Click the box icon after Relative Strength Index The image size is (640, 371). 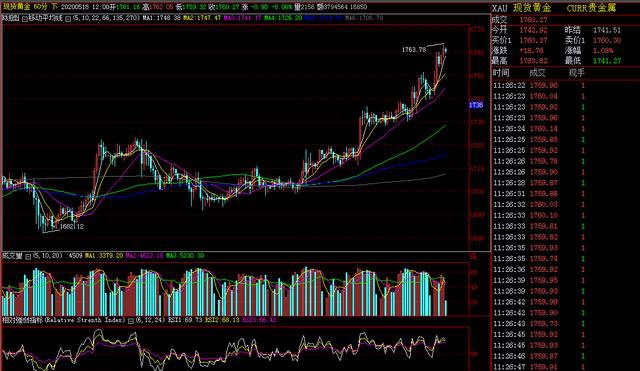click(x=131, y=321)
